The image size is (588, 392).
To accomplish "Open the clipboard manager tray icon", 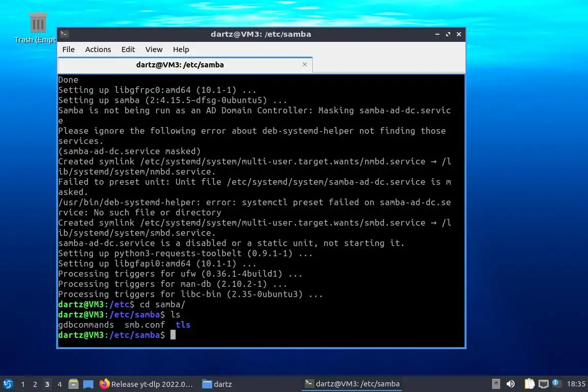I will (x=529, y=384).
